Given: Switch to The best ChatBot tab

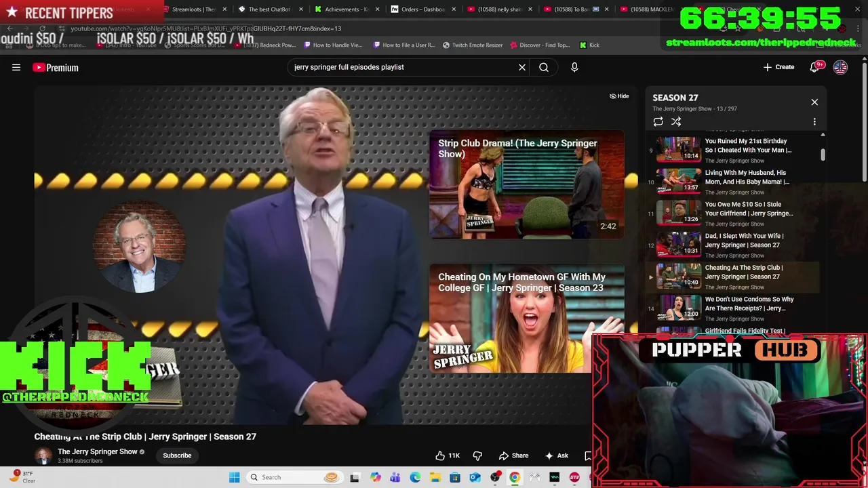Looking at the screenshot, I should point(269,9).
